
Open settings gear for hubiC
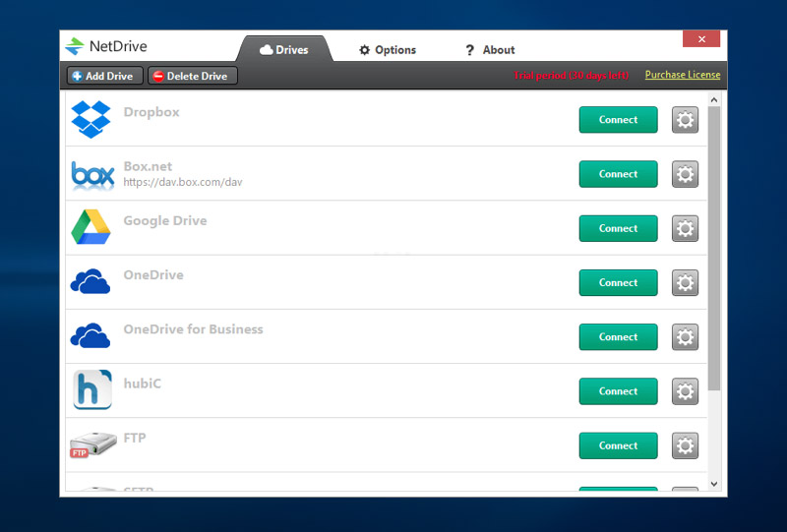[x=685, y=391]
